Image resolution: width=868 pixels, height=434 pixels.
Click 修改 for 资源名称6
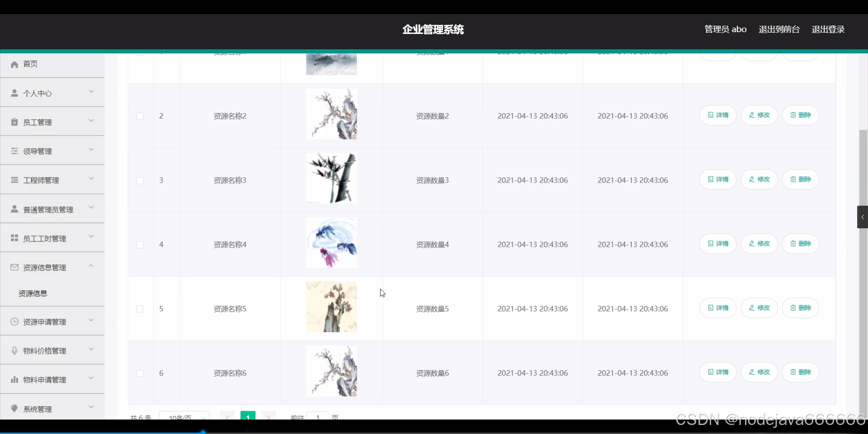[759, 372]
